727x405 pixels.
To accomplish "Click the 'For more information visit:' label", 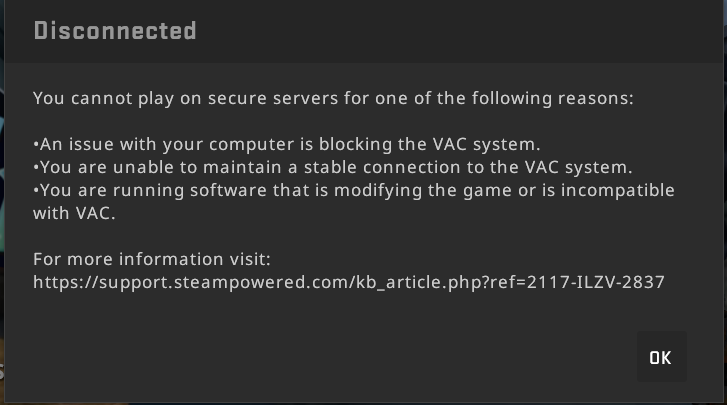I will click(152, 259).
